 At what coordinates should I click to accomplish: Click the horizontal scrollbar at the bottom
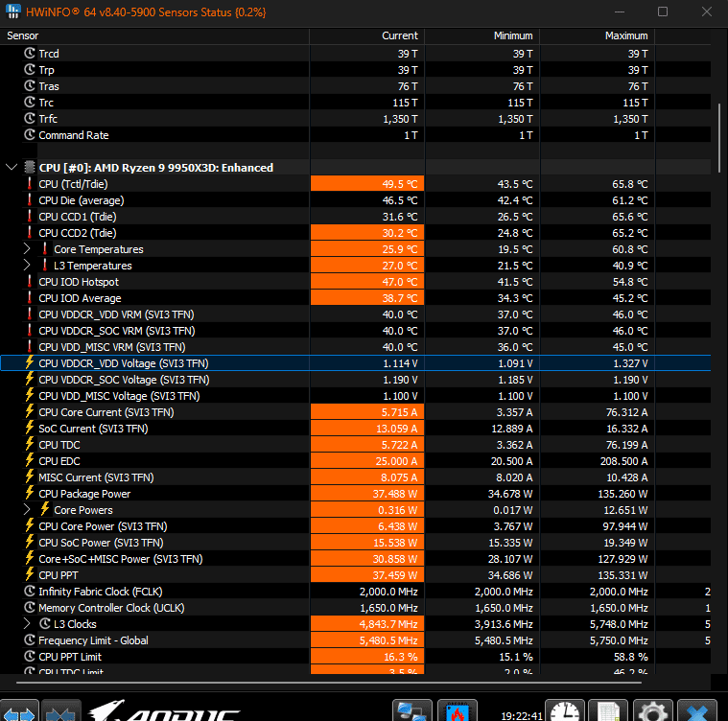pyautogui.click(x=329, y=683)
